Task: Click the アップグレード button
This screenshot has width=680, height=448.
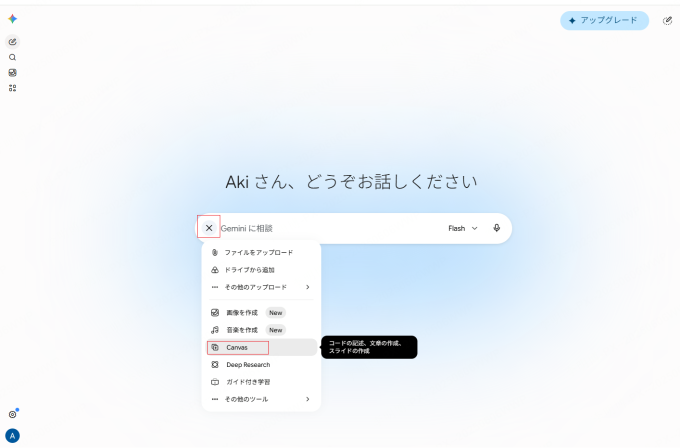Action: point(604,20)
